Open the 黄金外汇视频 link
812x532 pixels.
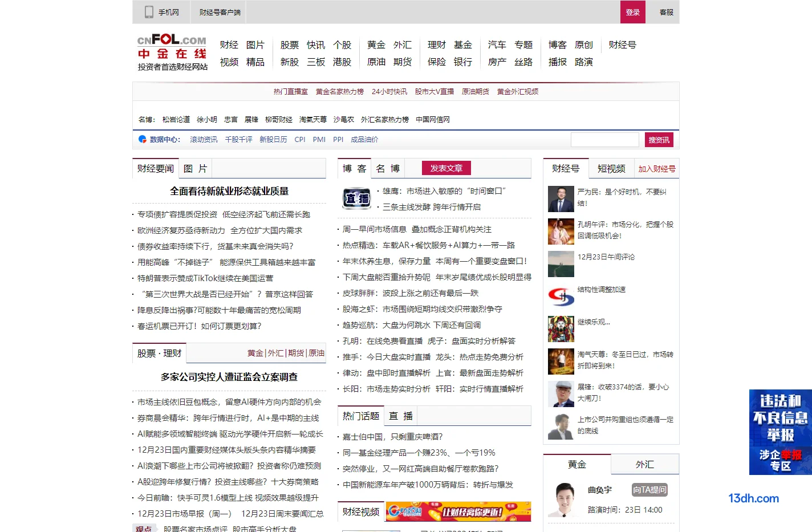click(518, 92)
